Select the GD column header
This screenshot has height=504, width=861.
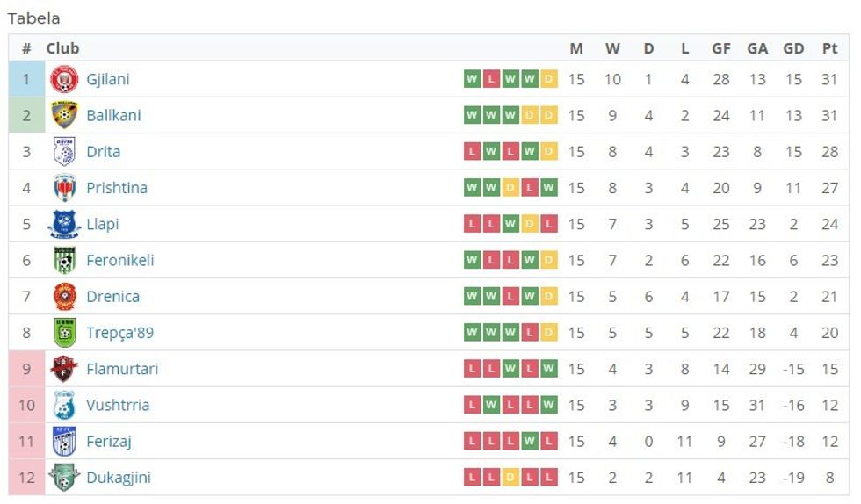pos(793,48)
